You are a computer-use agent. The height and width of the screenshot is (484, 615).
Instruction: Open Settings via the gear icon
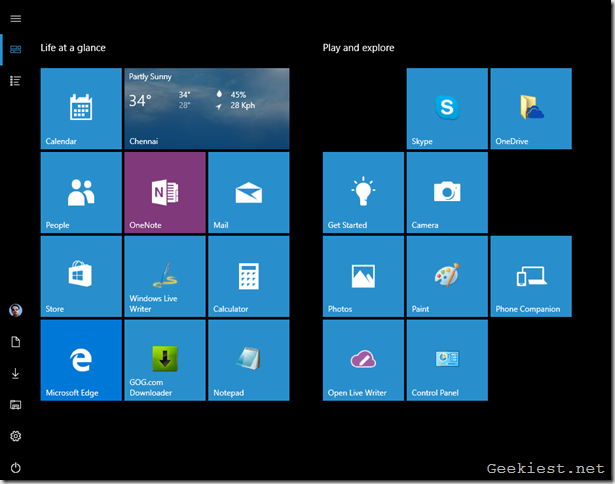[x=15, y=436]
